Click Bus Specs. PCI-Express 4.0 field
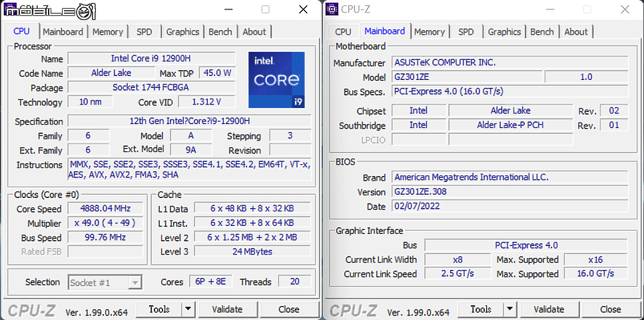 click(509, 91)
